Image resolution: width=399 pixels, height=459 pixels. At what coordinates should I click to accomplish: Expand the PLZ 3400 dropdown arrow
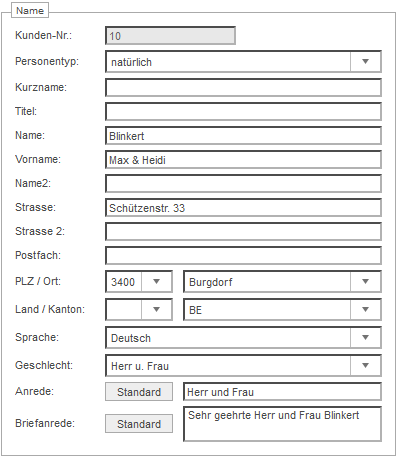pos(156,282)
